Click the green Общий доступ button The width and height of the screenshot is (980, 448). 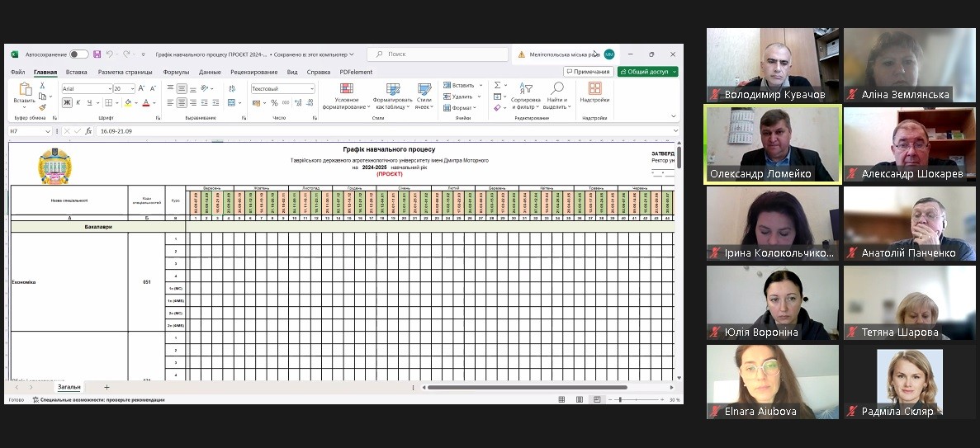[647, 72]
